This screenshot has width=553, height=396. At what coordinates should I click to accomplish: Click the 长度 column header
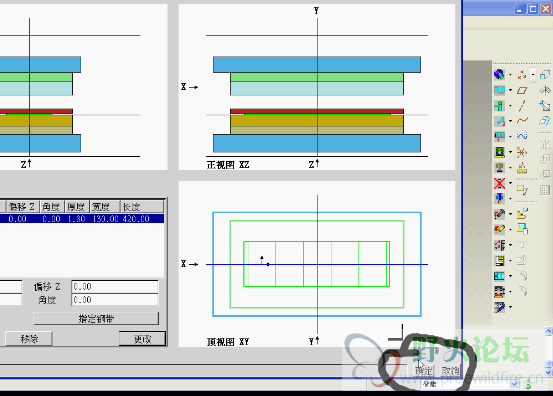click(142, 207)
